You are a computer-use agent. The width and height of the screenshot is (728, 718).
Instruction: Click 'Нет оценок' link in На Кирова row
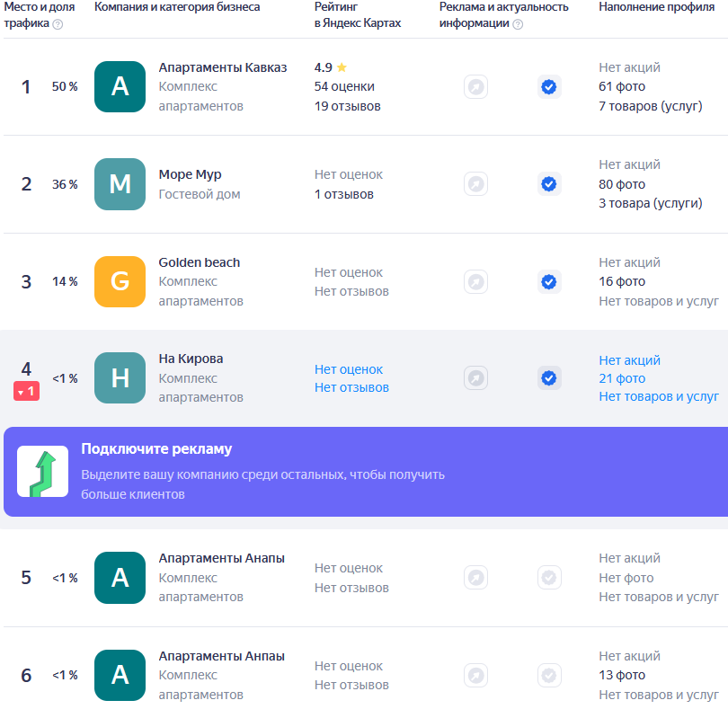(x=349, y=369)
